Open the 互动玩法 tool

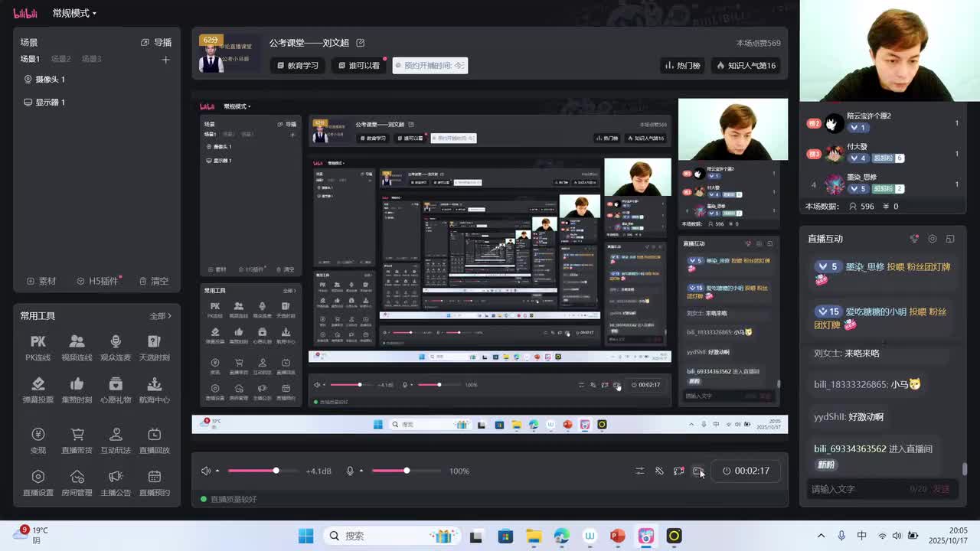point(116,441)
